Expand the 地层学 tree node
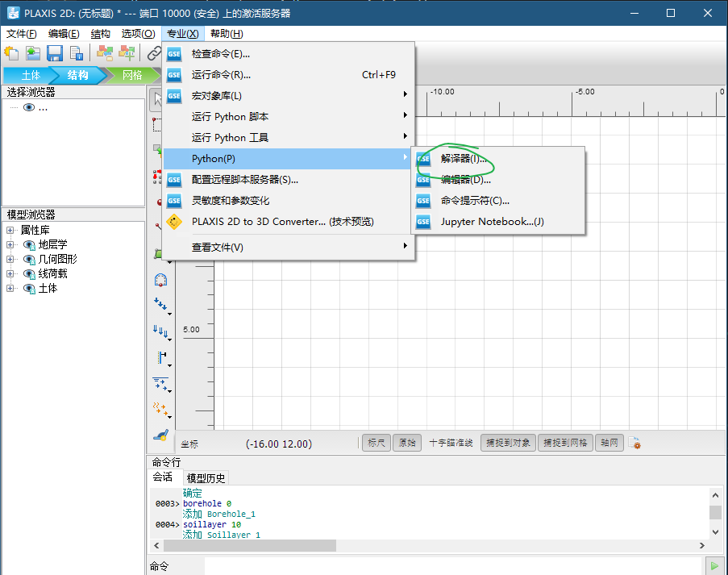728x575 pixels. [10, 245]
